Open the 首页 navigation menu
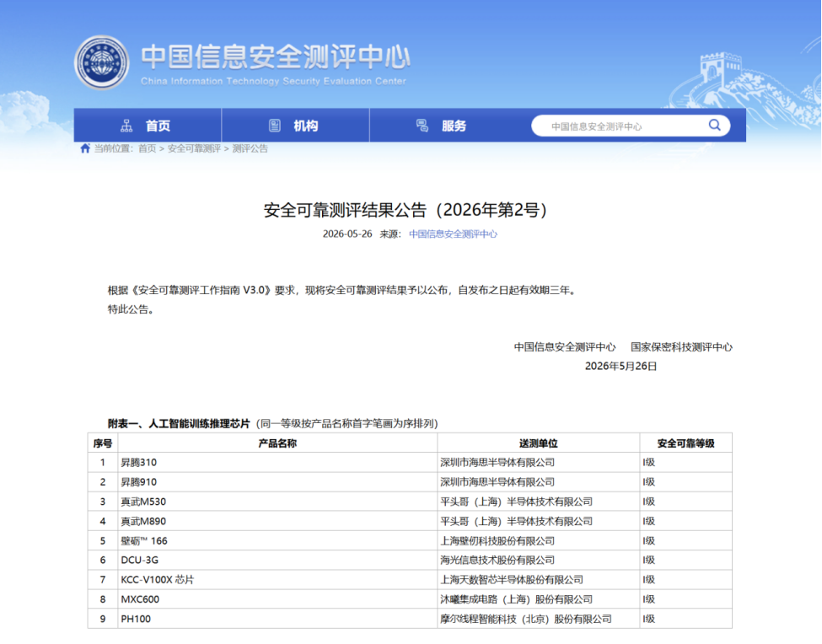Viewport: 822px width, 644px height. [x=148, y=126]
